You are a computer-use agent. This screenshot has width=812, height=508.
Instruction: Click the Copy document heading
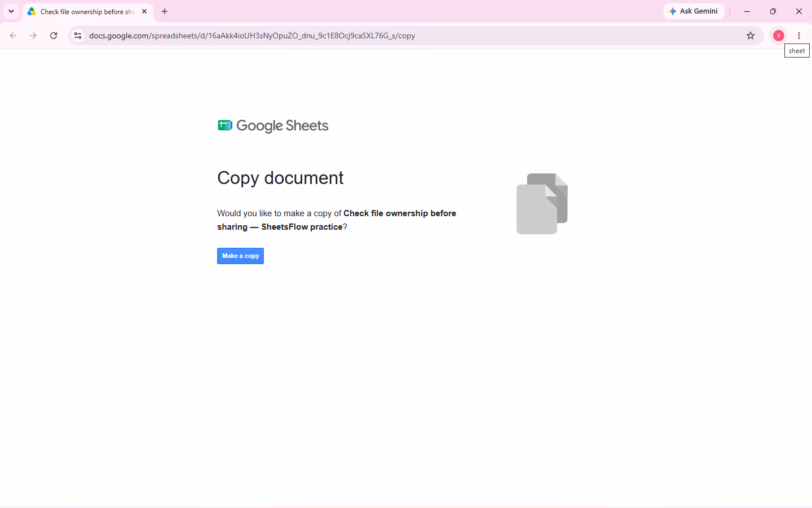280,178
